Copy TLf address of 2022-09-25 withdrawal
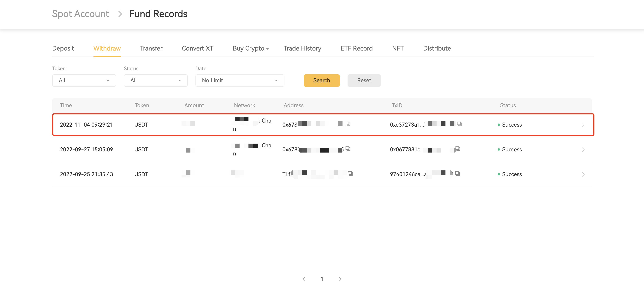Image resolution: width=644 pixels, height=290 pixels. (350, 173)
